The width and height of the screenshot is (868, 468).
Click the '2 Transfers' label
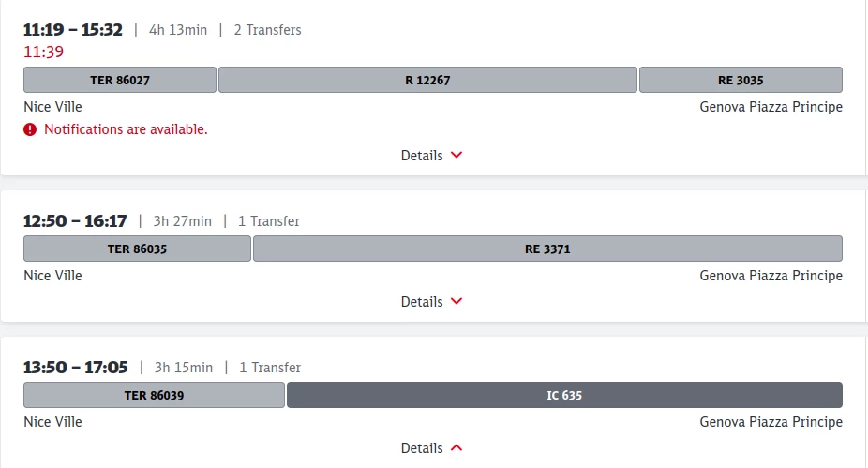[268, 30]
